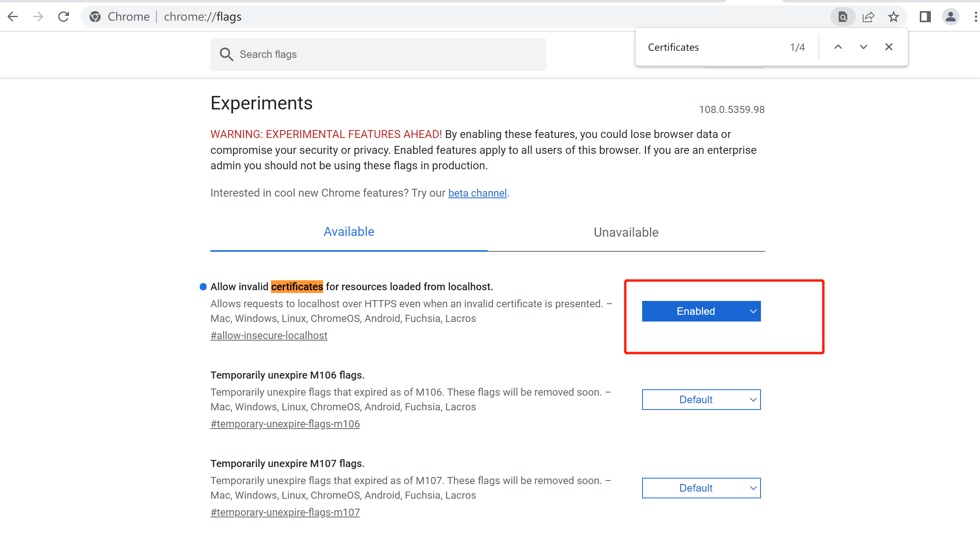Open the profile avatar menu
The width and height of the screenshot is (980, 538).
(950, 17)
